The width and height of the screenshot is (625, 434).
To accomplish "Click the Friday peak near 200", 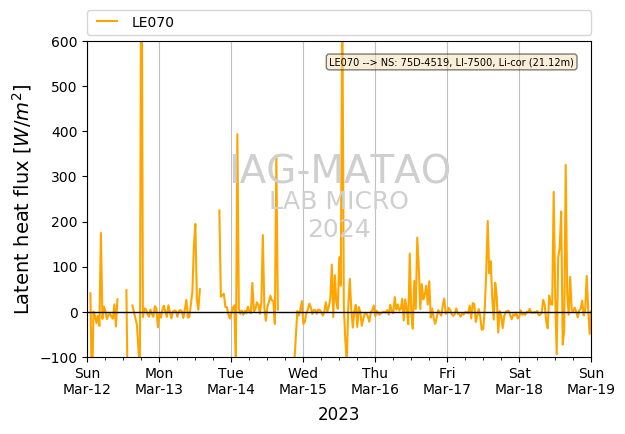I will (x=487, y=221).
